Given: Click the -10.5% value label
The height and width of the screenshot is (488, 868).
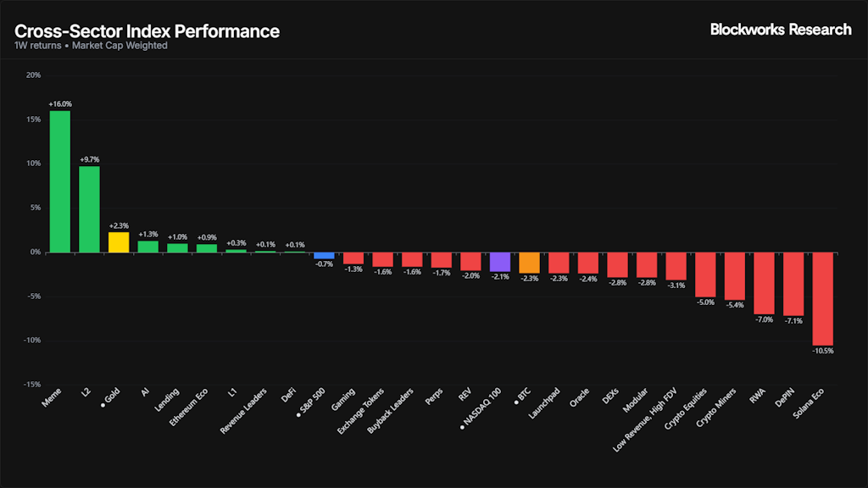Looking at the screenshot, I should (823, 351).
